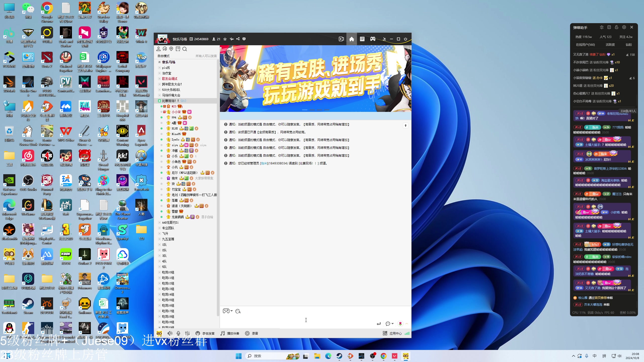The image size is (644, 362).
Task: Click the location pin icon above channel list
Action: pyautogui.click(x=171, y=49)
